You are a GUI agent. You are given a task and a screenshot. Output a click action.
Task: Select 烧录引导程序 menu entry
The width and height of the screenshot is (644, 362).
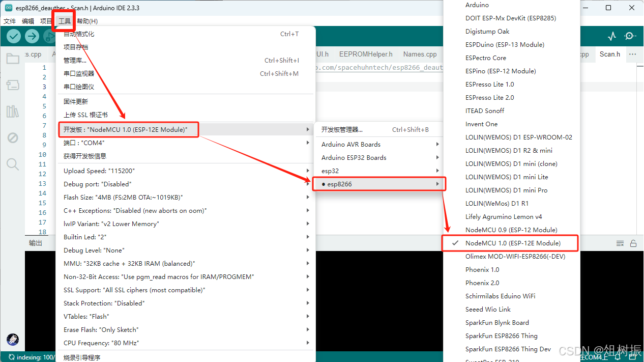(186, 357)
